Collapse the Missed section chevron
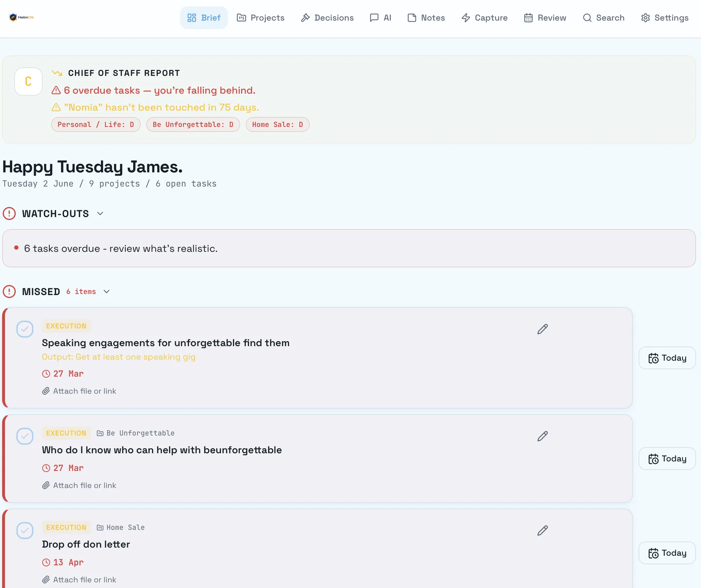The width and height of the screenshot is (701, 588). coord(107,291)
